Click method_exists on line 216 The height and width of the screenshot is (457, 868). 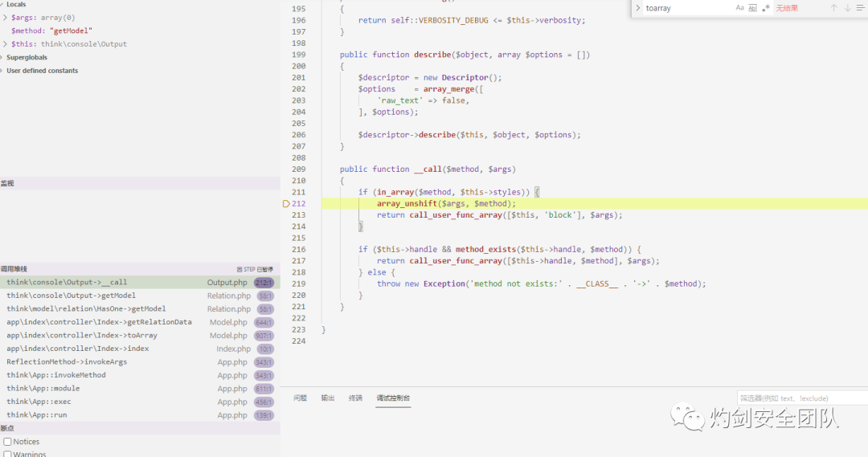485,250
